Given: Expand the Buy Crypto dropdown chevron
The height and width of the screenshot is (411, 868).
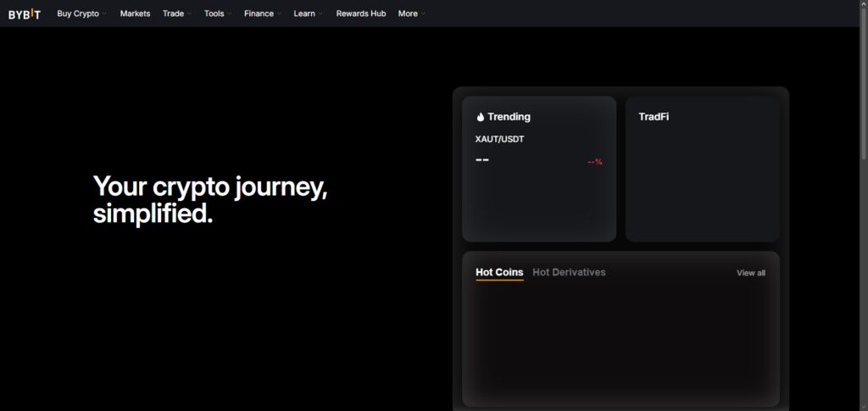Looking at the screenshot, I should (x=104, y=14).
